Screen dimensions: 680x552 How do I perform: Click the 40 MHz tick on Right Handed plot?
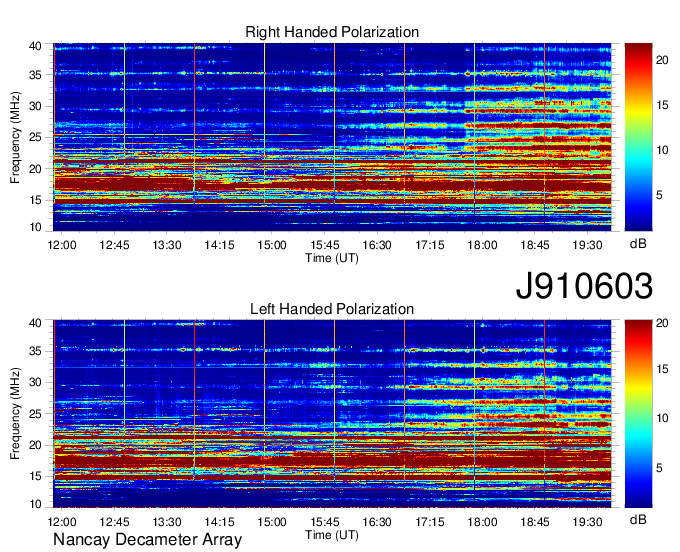point(35,46)
